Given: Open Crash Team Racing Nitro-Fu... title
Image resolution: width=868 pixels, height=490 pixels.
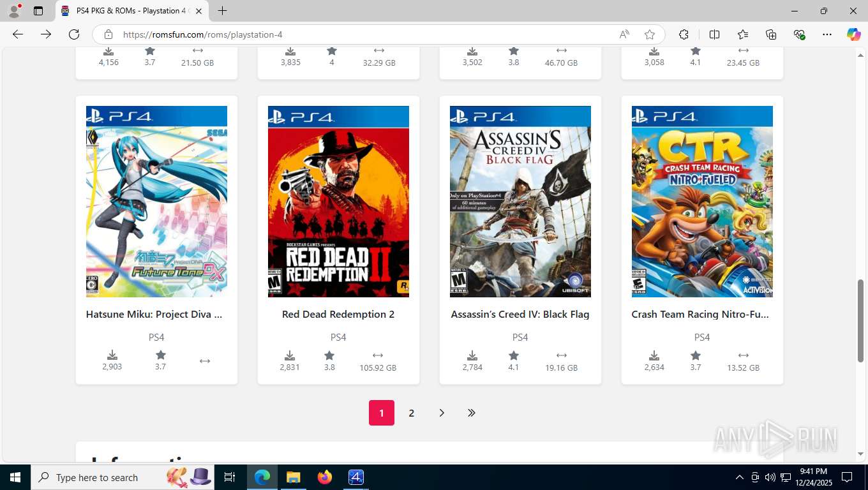Looking at the screenshot, I should tap(700, 314).
